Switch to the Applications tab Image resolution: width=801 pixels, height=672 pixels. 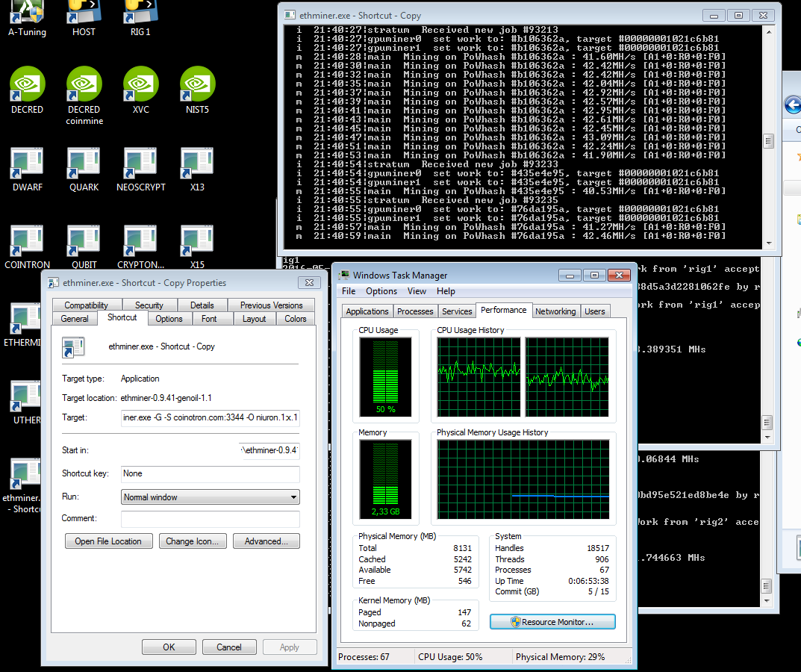tap(367, 311)
